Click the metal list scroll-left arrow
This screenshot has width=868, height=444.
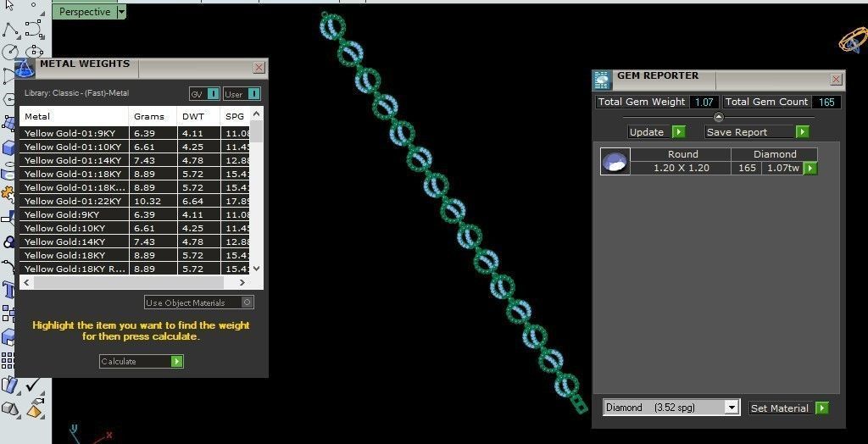tap(25, 282)
